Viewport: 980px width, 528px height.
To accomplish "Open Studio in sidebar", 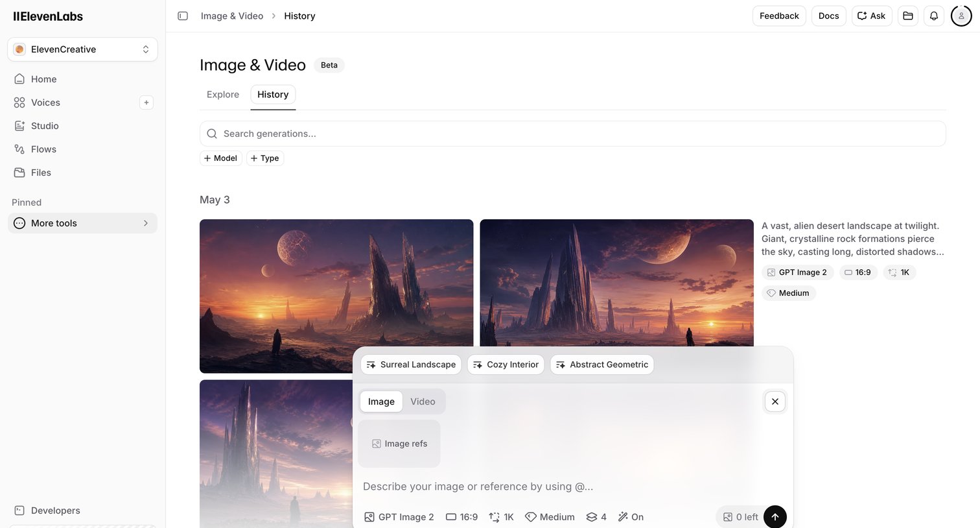I will [82, 126].
